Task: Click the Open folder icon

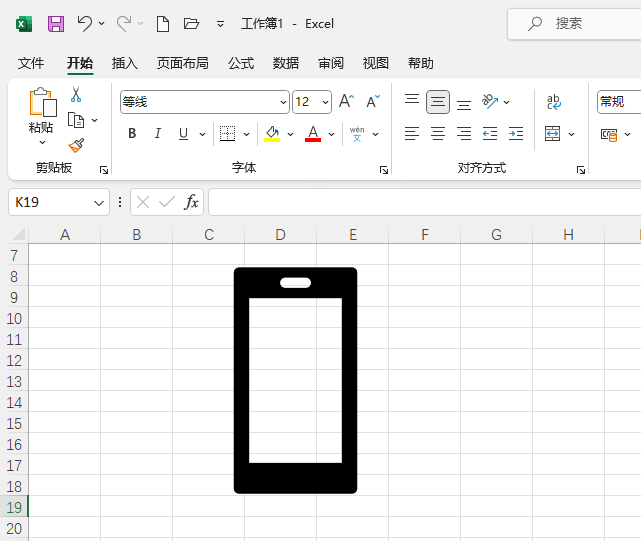Action: [191, 23]
